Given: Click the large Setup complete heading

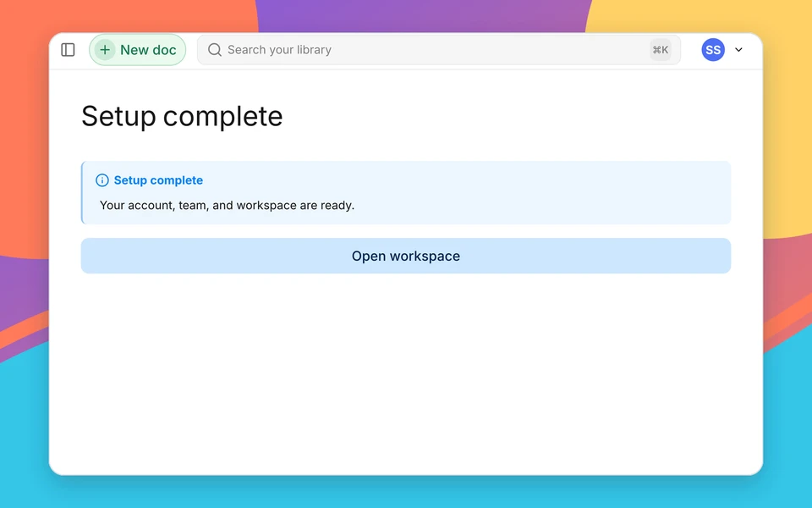Looking at the screenshot, I should (x=182, y=116).
